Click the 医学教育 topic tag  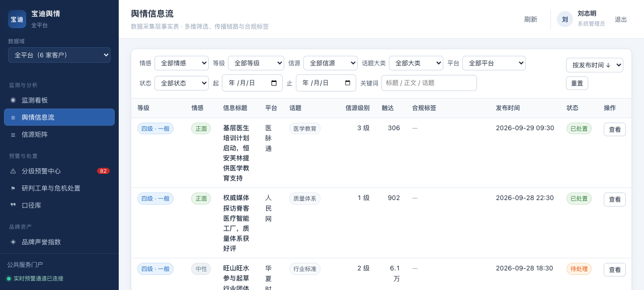[305, 128]
